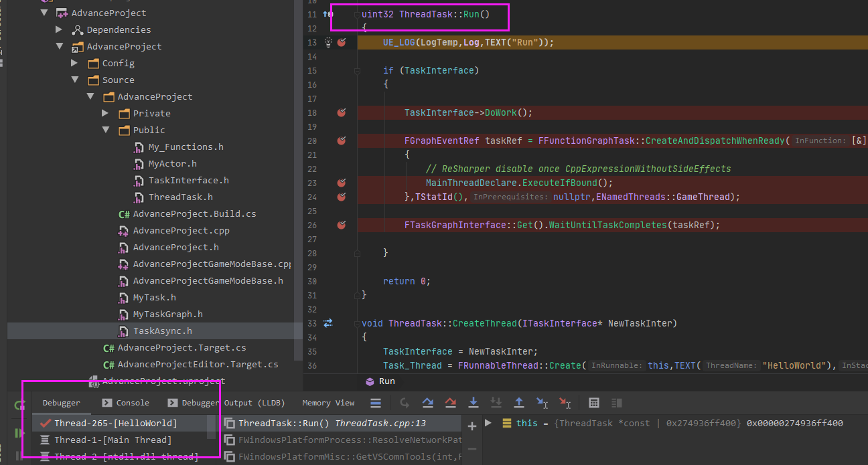Viewport: 868px width, 465px height.
Task: Toggle breakpoint on line 13
Action: tap(342, 42)
